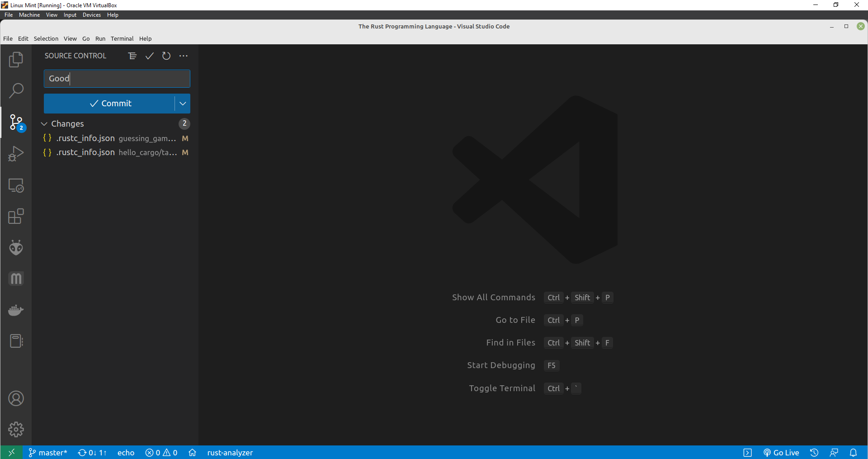Open the PlatformIO alien icon view
The height and width of the screenshot is (459, 868).
click(x=16, y=247)
